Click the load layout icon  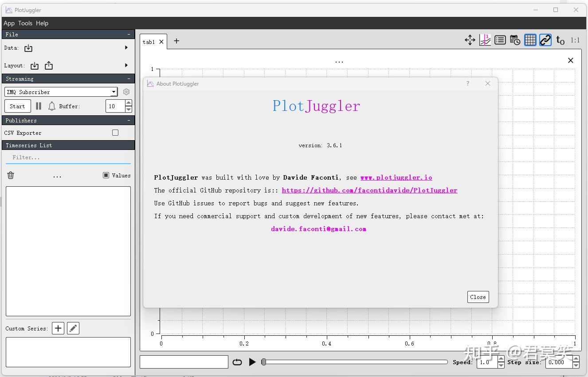35,66
